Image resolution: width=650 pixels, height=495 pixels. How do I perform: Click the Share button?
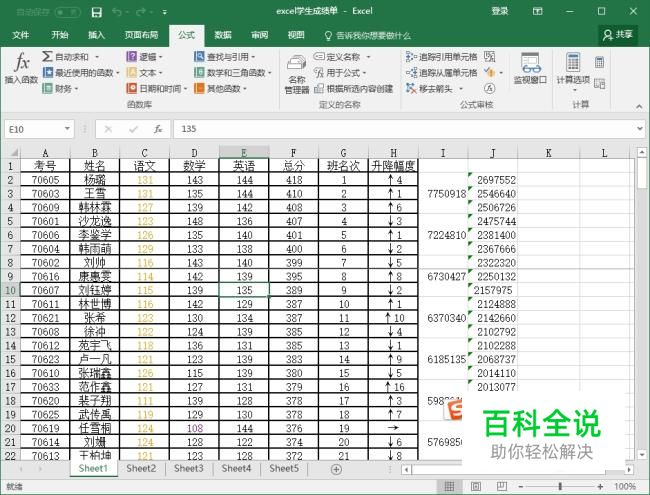coord(618,35)
